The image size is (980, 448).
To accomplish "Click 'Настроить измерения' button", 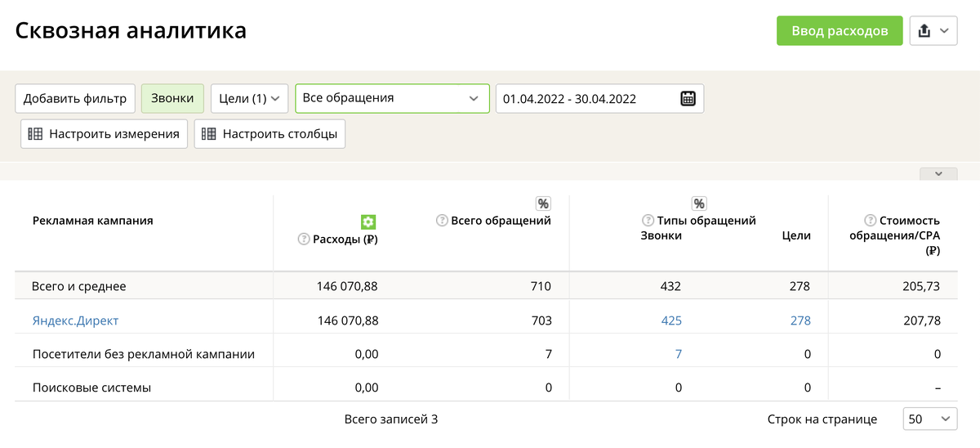I will coord(104,134).
